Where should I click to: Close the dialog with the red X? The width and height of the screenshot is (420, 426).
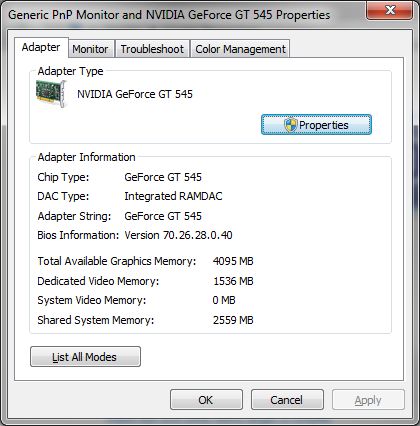(x=390, y=10)
